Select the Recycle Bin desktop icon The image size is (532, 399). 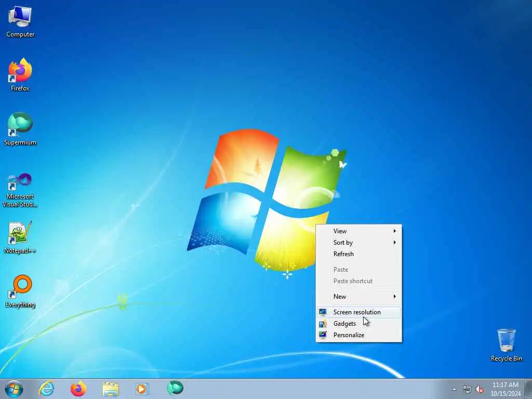click(506, 345)
